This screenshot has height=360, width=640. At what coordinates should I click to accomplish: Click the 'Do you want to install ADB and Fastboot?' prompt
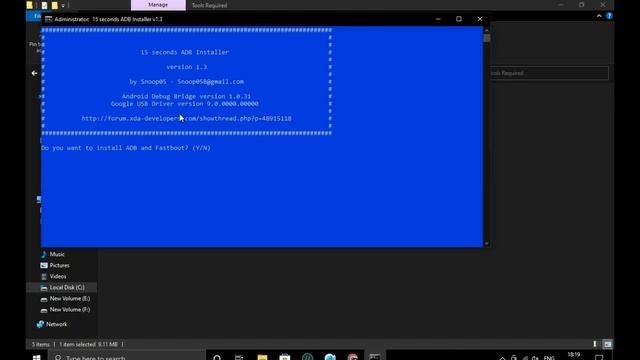tap(126, 148)
